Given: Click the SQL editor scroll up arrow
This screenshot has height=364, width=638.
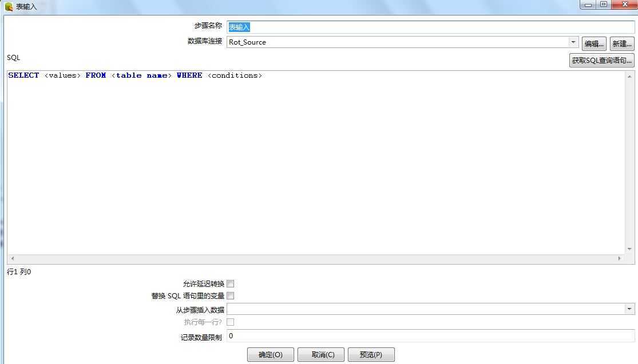Looking at the screenshot, I should 629,77.
